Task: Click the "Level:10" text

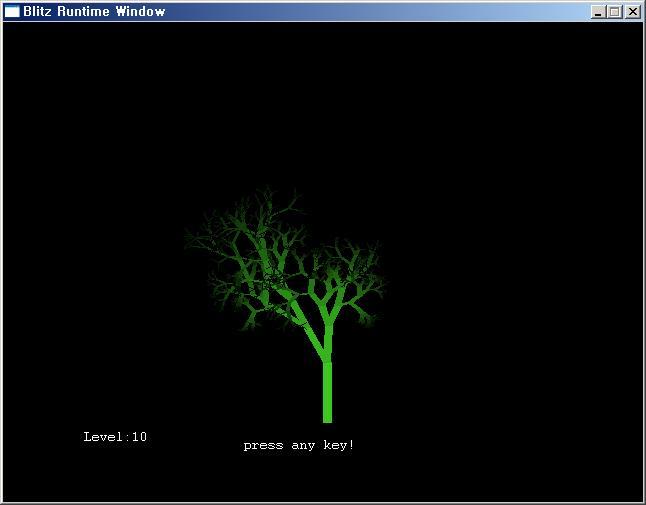Action: coord(115,437)
